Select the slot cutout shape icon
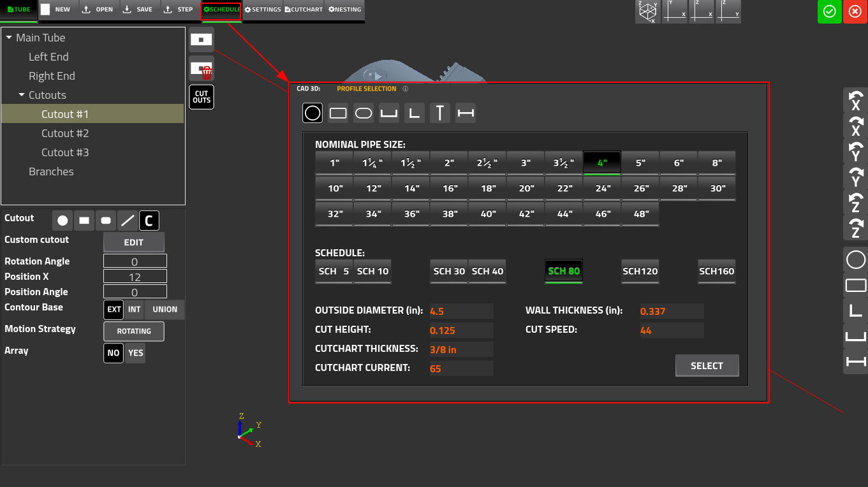 (x=105, y=220)
